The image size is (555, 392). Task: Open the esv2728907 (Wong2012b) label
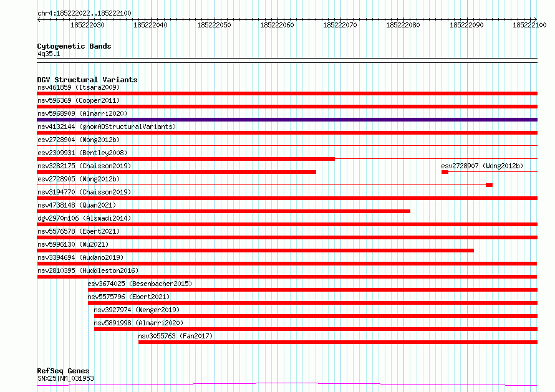482,166
